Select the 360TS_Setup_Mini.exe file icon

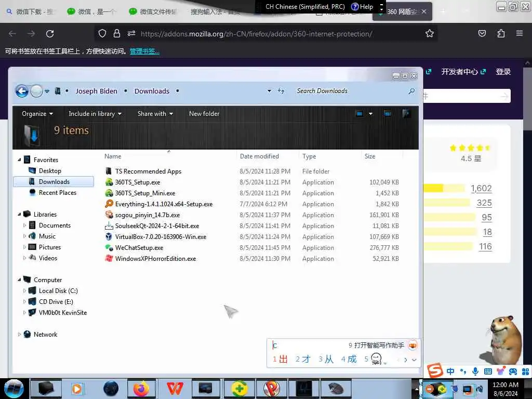(x=109, y=193)
